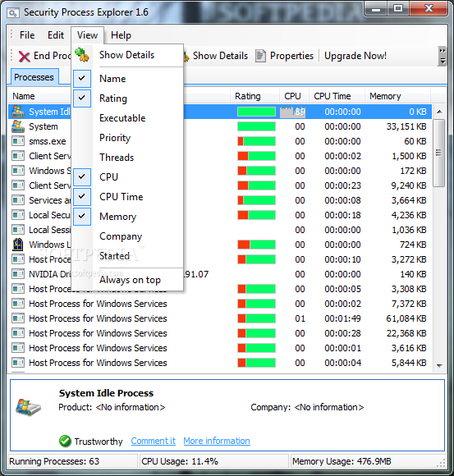Click the Memory Usage: 476.9MB status
This screenshot has height=476, width=454.
[342, 461]
